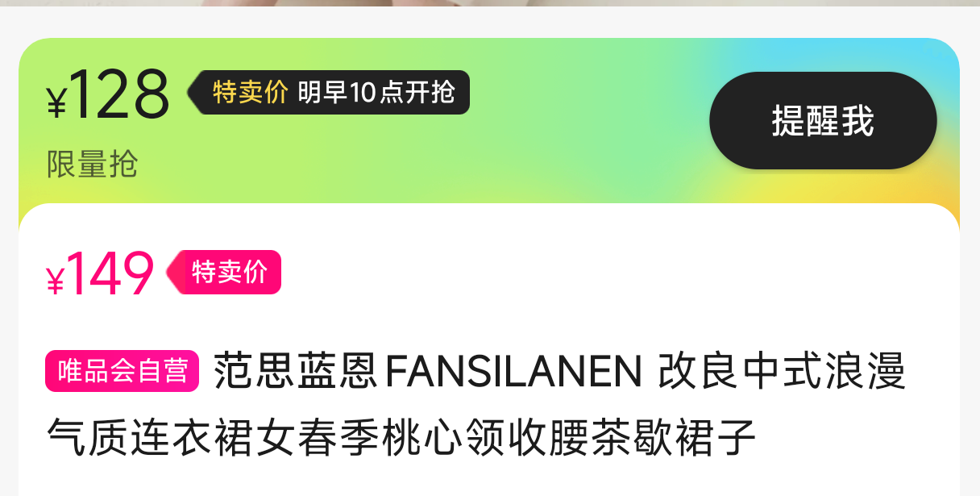This screenshot has width=980, height=496.
Task: Open the 范思蓝恩 brand name in title
Action: [295, 372]
